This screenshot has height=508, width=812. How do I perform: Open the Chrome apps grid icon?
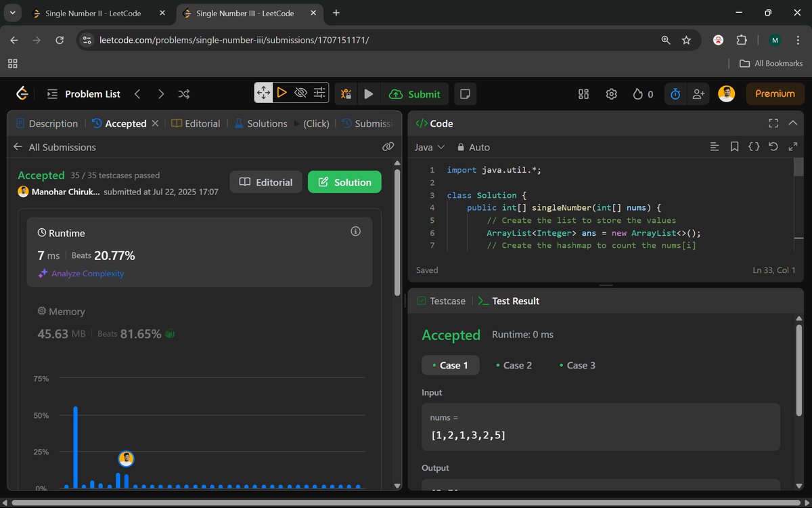(12, 63)
